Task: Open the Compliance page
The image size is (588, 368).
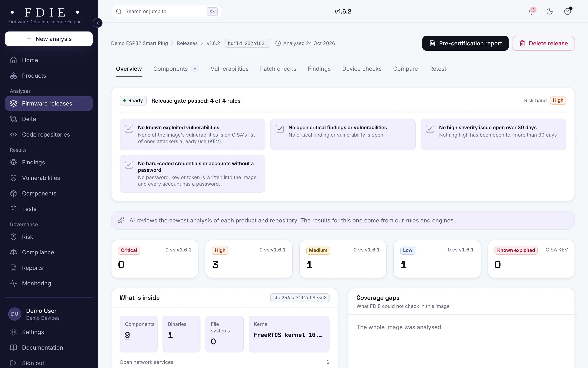Action: [x=49, y=252]
